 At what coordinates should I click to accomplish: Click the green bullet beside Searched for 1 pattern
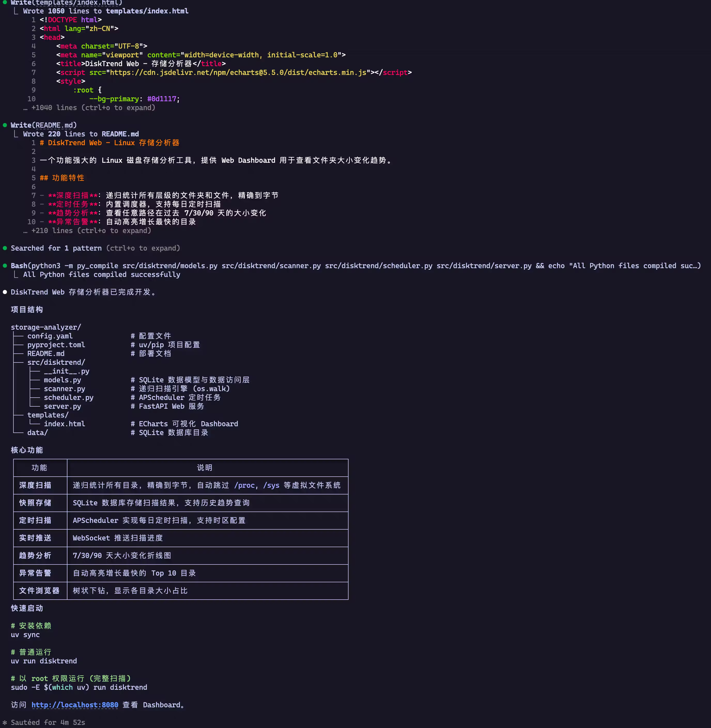(x=5, y=248)
